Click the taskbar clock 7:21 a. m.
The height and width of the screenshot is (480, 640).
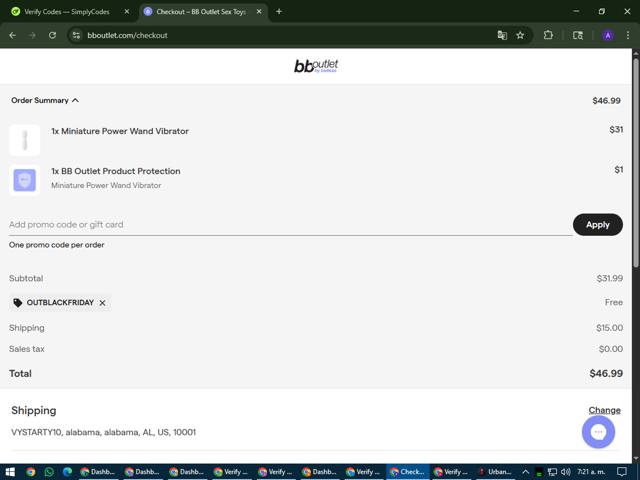591,472
